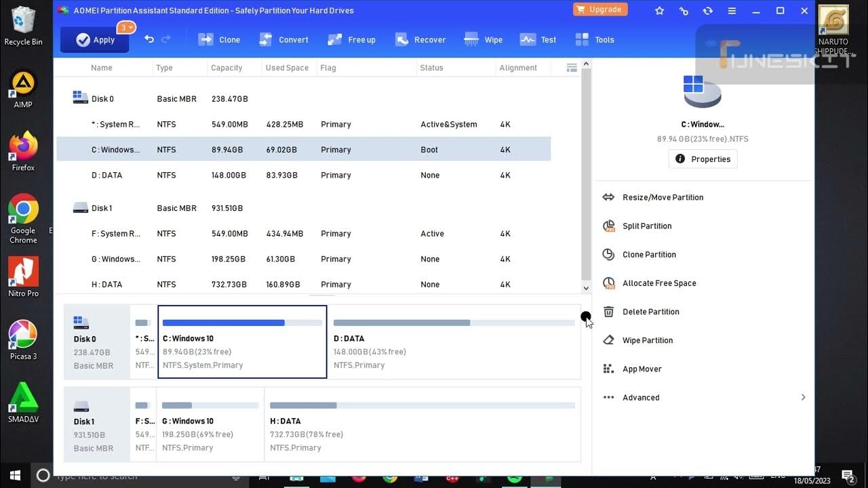The height and width of the screenshot is (488, 868).
Task: Choose Split Partition
Action: coord(637,226)
